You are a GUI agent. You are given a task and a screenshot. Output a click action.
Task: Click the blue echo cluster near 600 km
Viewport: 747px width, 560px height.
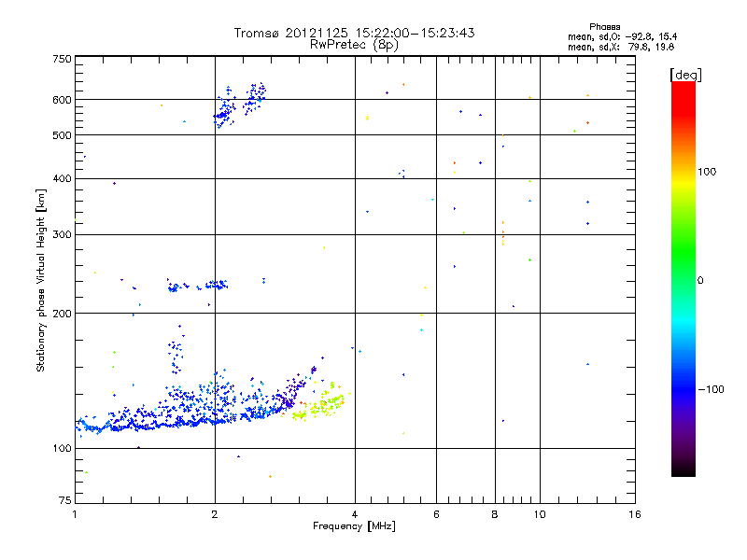click(x=240, y=105)
